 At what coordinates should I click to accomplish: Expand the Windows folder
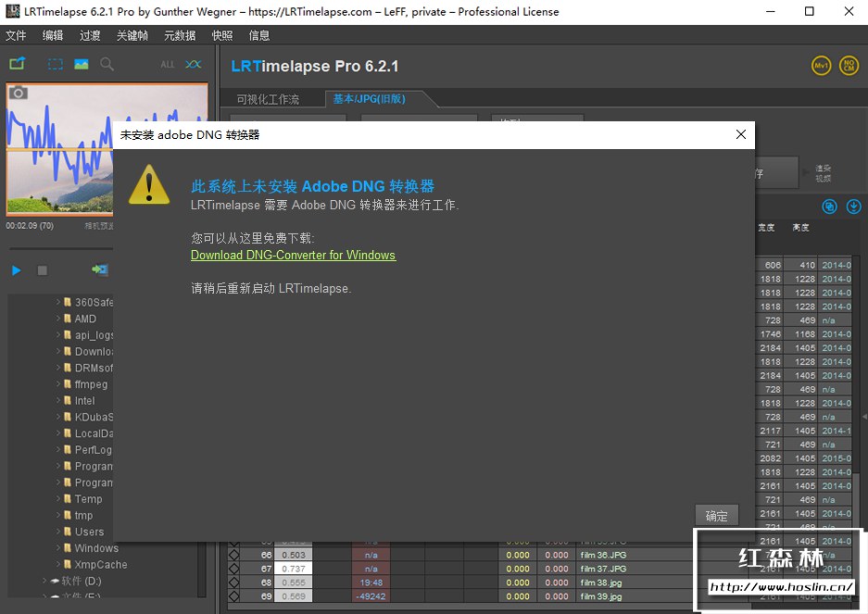58,548
